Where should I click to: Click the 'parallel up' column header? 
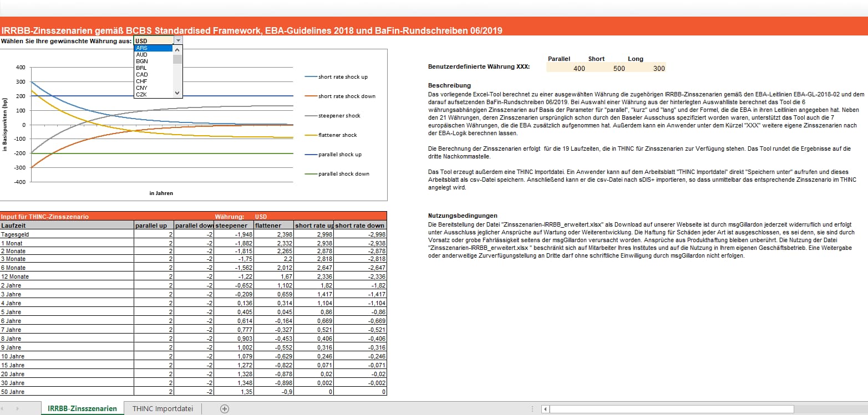pyautogui.click(x=154, y=226)
